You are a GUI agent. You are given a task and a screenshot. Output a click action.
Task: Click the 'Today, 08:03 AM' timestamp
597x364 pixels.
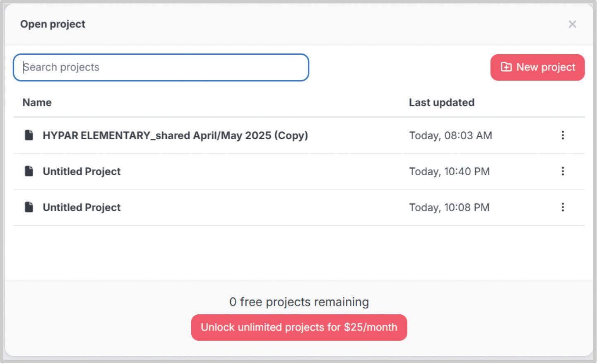(x=450, y=135)
